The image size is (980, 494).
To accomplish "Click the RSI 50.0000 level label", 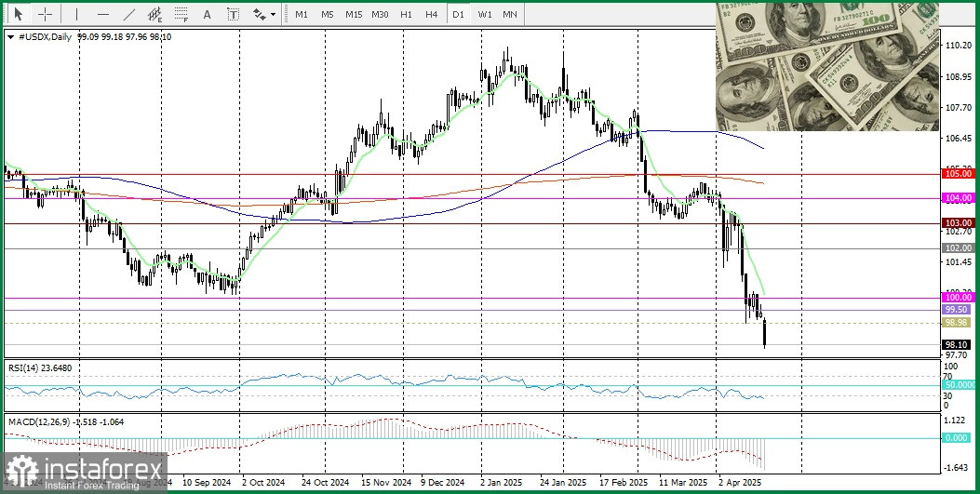I will point(959,385).
